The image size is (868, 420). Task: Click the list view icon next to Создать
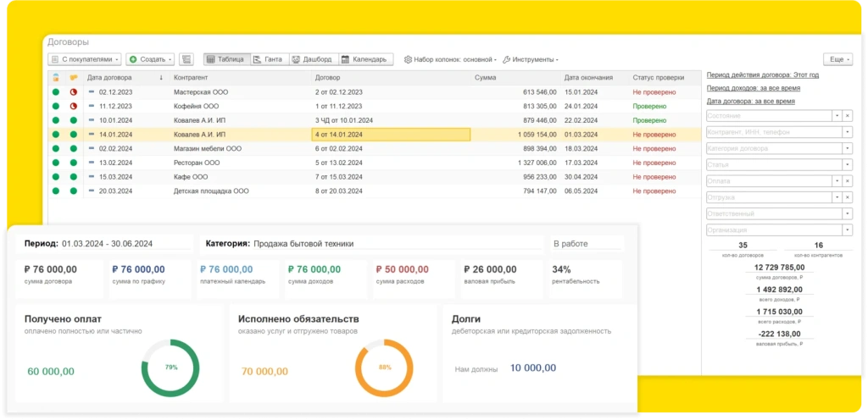pos(186,59)
